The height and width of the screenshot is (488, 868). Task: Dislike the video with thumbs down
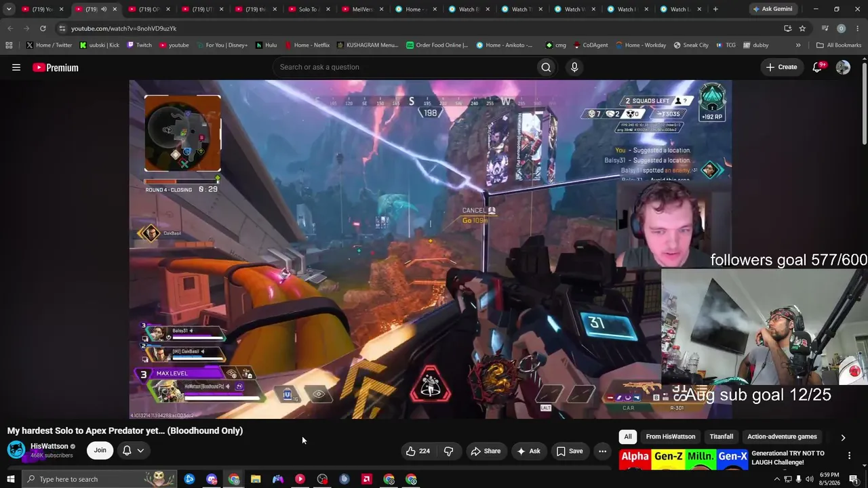click(x=448, y=451)
